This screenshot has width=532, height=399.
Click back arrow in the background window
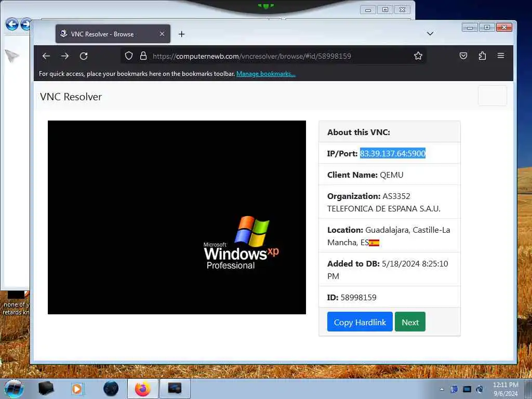[12, 24]
